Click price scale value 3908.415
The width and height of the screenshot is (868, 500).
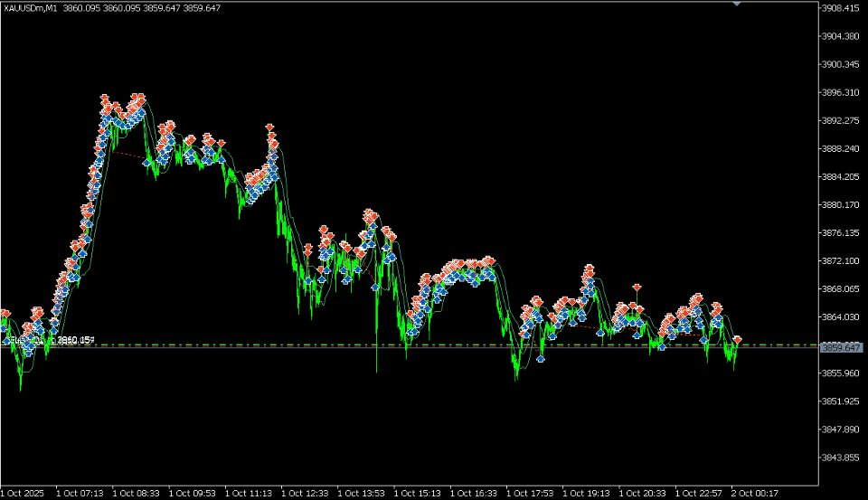tap(842, 8)
